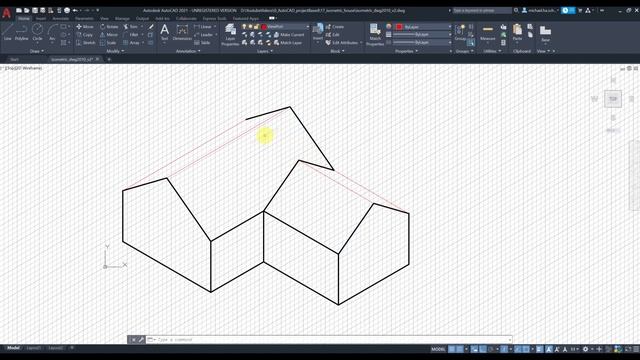
Task: Expand the Draw panel
Action: (x=37, y=51)
